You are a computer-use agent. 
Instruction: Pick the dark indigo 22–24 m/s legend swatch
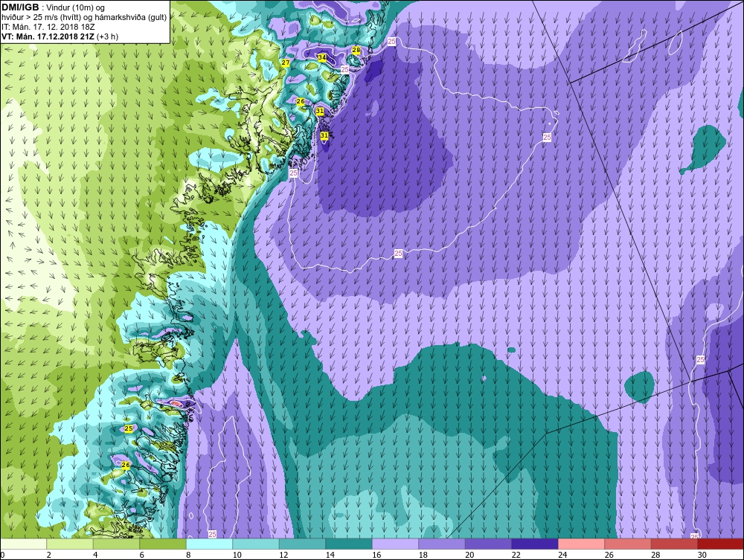[x=535, y=544]
